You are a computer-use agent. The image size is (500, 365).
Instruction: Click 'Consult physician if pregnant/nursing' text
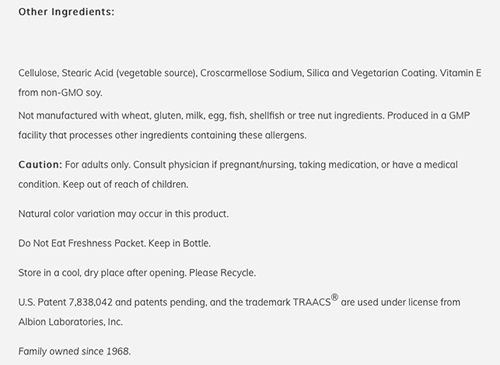coord(214,165)
